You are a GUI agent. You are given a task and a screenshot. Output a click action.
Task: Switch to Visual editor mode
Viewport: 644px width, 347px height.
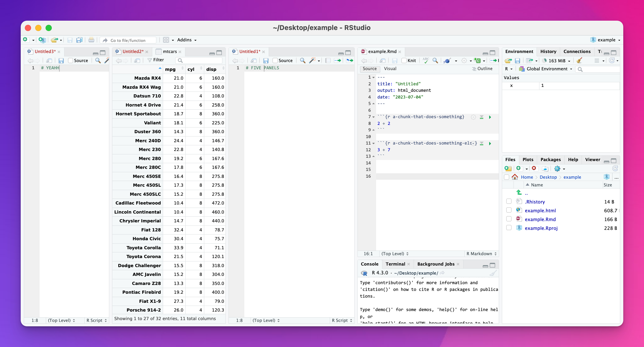pyautogui.click(x=390, y=69)
